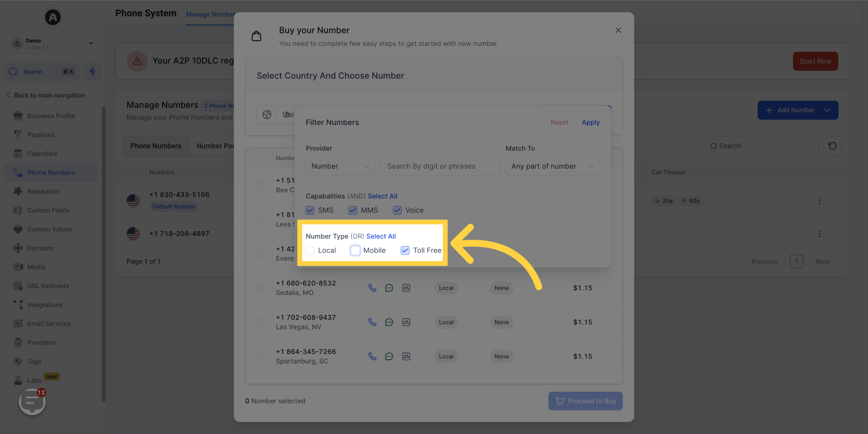Click the Apply filter button
The image size is (868, 434).
(591, 122)
